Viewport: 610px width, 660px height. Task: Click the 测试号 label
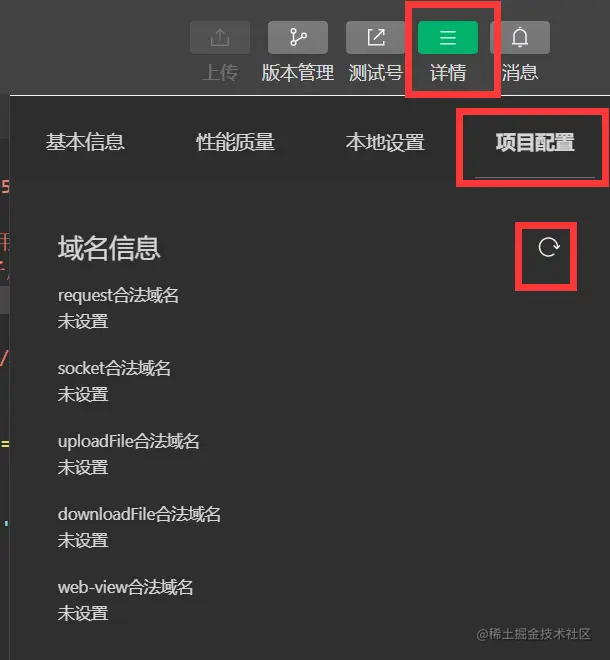(376, 72)
